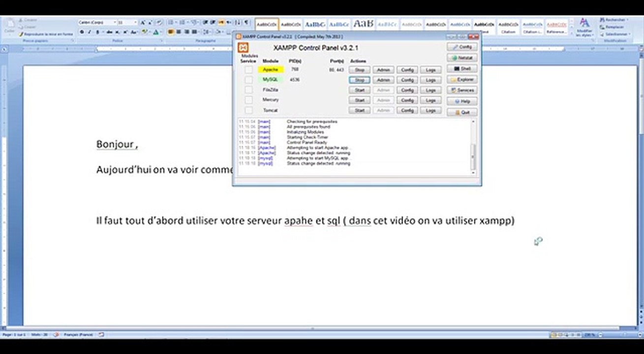Tick the Apache service checkbox
This screenshot has width=644, height=354.
coord(248,70)
